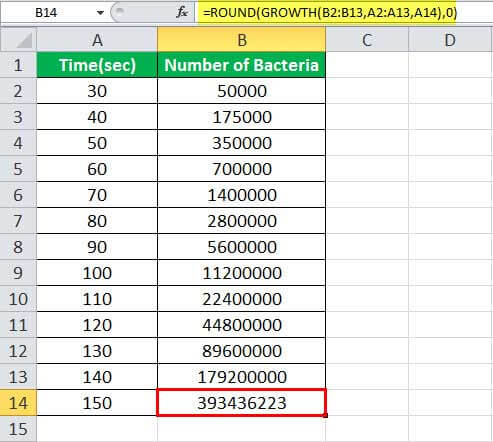The image size is (493, 442).
Task: Select column B header
Action: 242,40
